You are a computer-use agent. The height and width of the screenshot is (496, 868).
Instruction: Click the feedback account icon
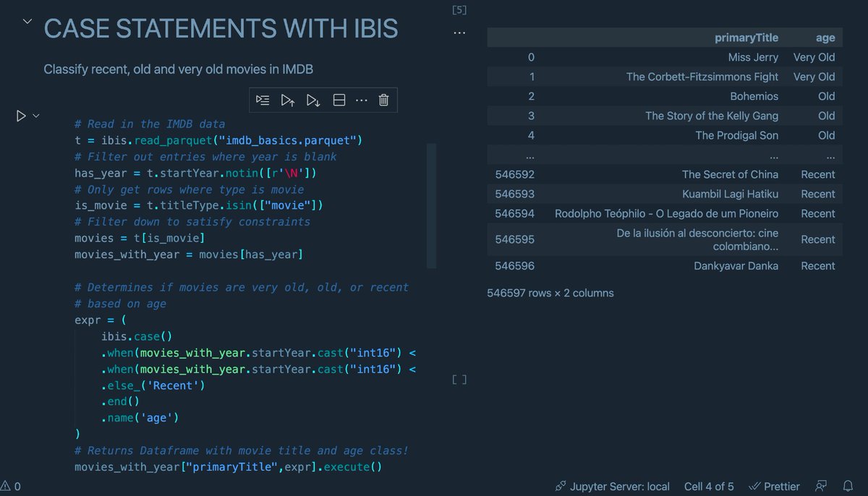coord(820,486)
